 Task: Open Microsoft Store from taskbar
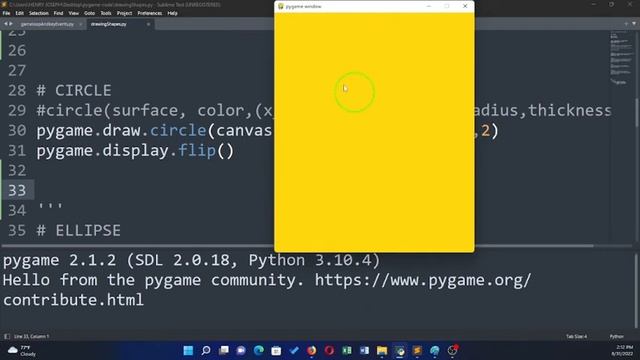pyautogui.click(x=276, y=351)
